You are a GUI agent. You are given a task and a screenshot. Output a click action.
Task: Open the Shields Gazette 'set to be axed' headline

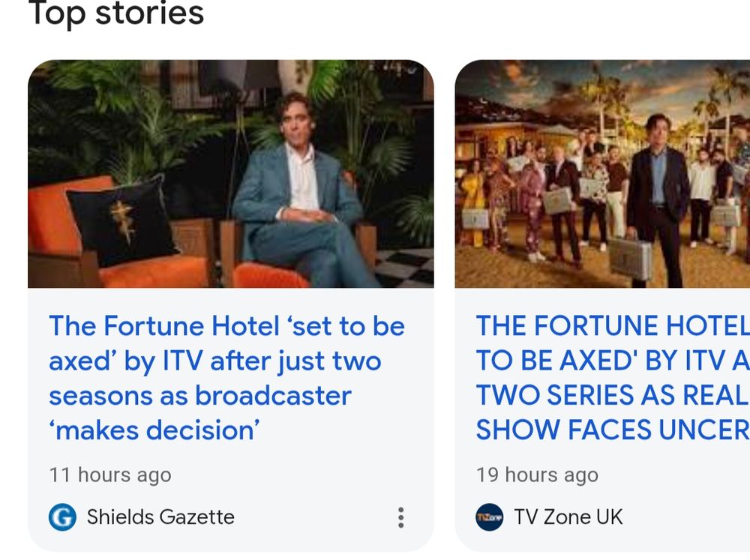coord(226,378)
